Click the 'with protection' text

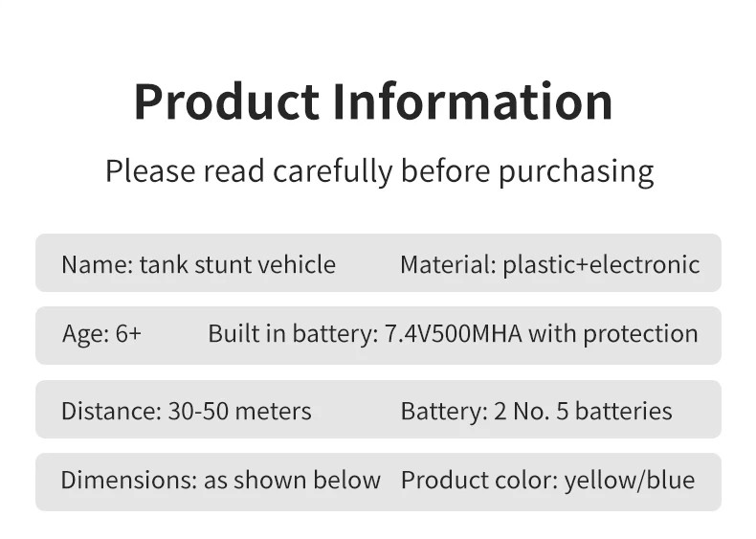tap(613, 334)
